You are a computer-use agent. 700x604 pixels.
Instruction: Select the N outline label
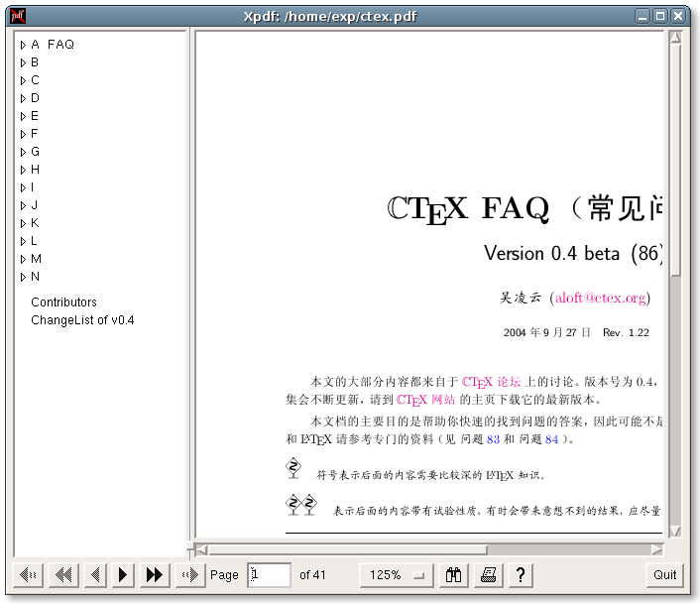pos(36,277)
